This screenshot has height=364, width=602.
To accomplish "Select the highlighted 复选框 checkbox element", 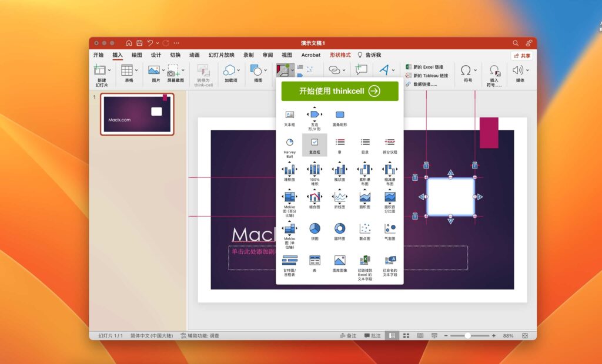I will [315, 144].
